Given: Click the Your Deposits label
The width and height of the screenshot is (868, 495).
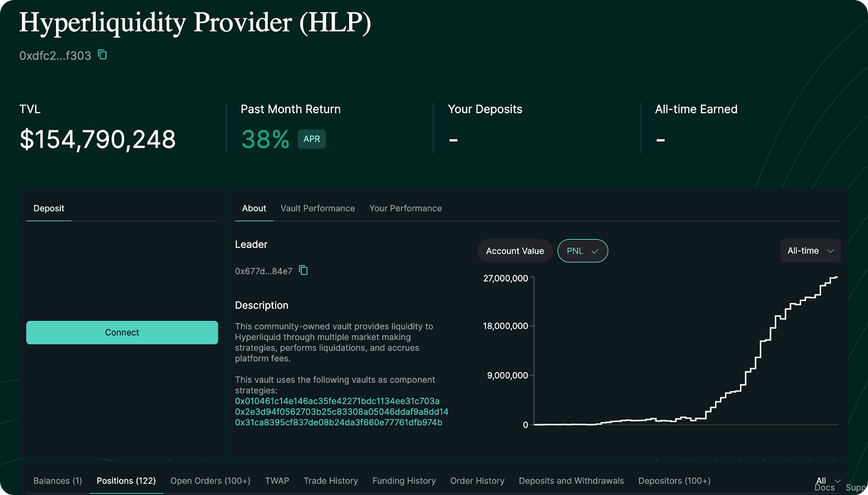Looking at the screenshot, I should point(485,109).
